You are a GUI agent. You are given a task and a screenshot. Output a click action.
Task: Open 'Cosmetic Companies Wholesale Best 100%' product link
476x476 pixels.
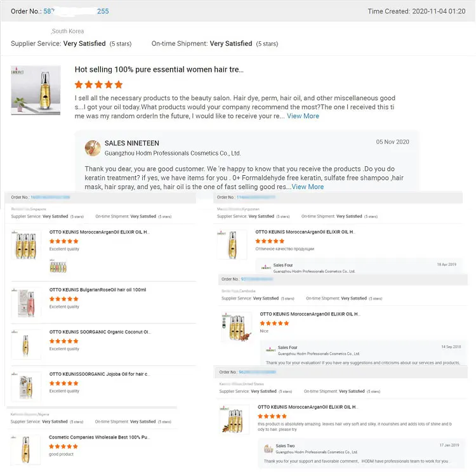100,438
